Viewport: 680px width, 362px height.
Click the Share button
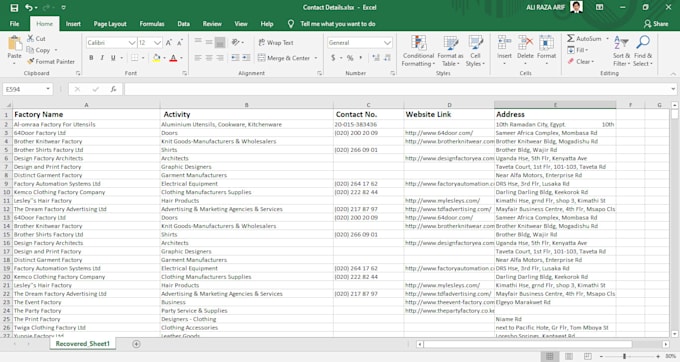pos(656,24)
